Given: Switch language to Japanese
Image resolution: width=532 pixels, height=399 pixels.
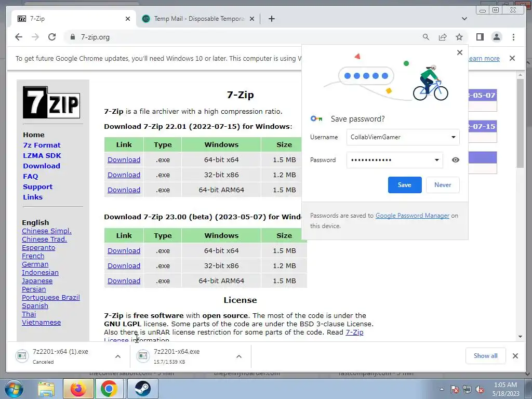Looking at the screenshot, I should click(x=37, y=281).
